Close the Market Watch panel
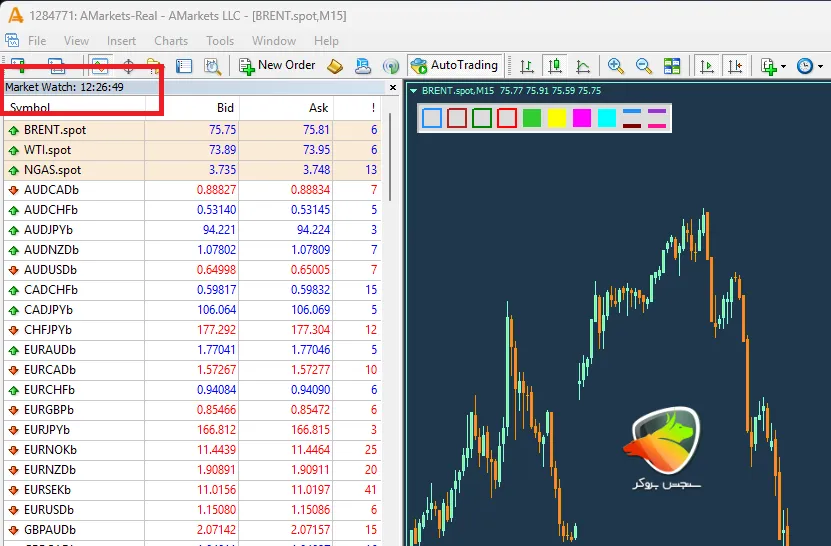The width and height of the screenshot is (831, 546). [393, 87]
